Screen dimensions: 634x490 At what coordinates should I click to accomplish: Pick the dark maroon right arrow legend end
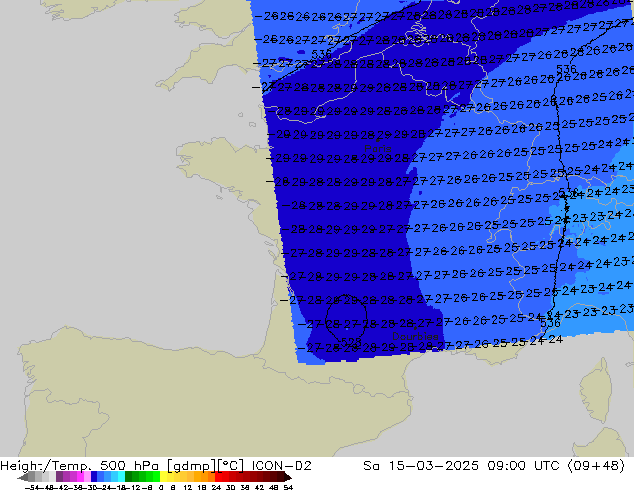[288, 477]
